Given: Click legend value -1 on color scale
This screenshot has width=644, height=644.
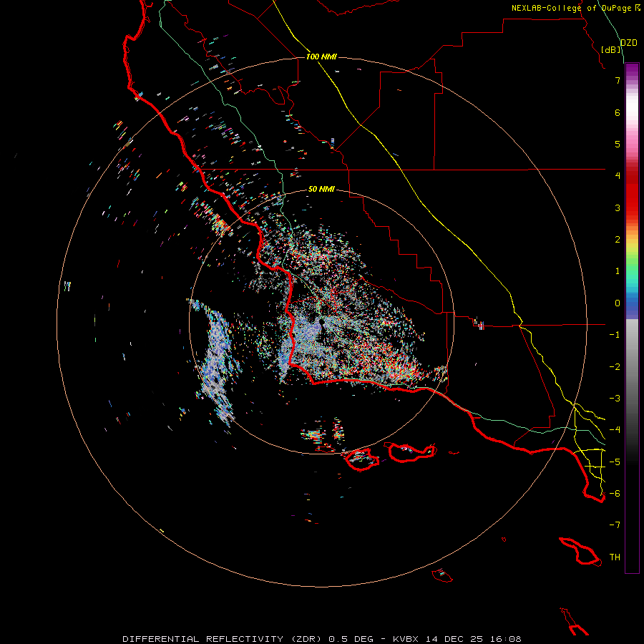Looking at the screenshot, I should (x=615, y=335).
